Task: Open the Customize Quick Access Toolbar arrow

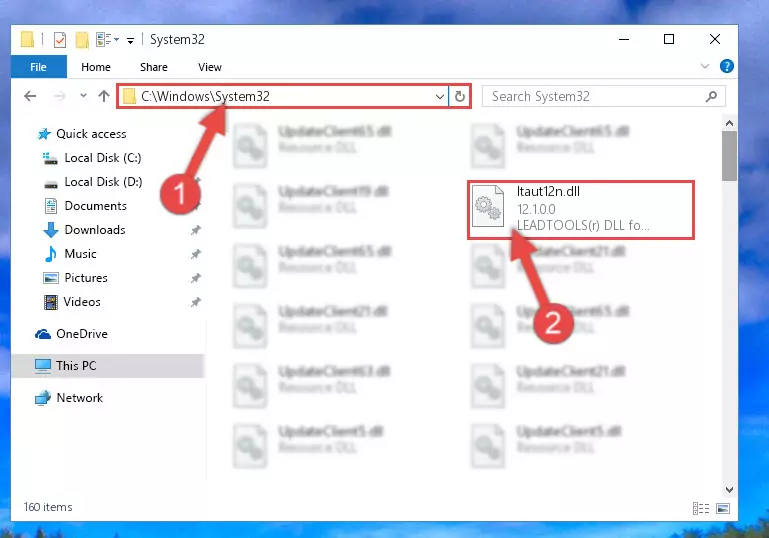Action: coord(130,41)
